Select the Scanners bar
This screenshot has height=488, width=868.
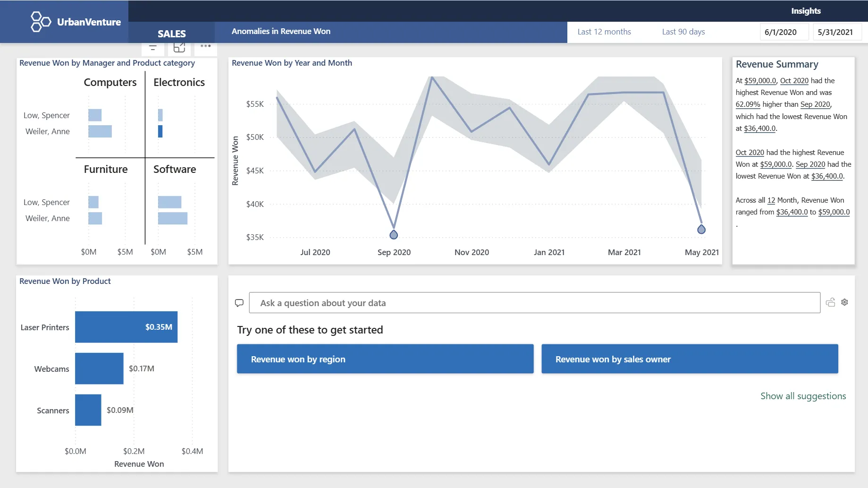click(88, 410)
